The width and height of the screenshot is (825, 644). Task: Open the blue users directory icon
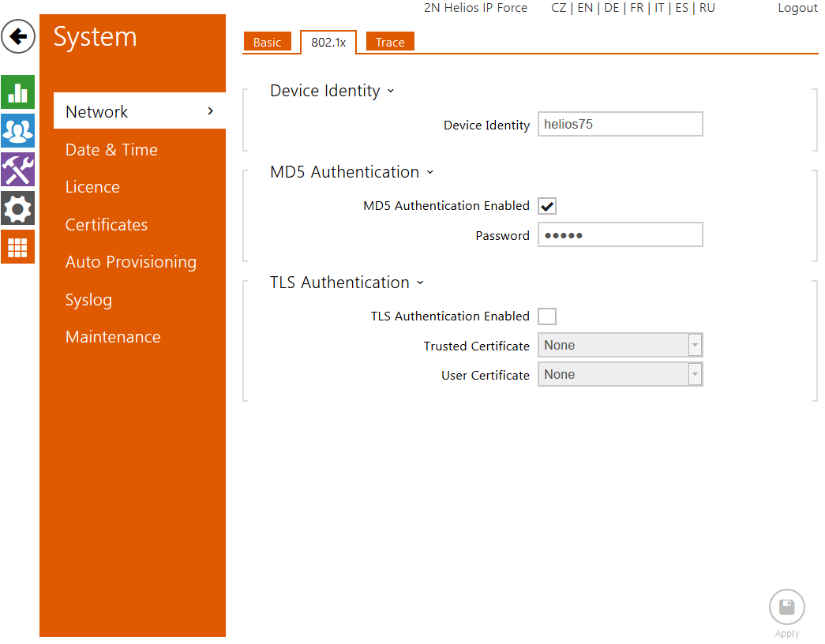17,131
